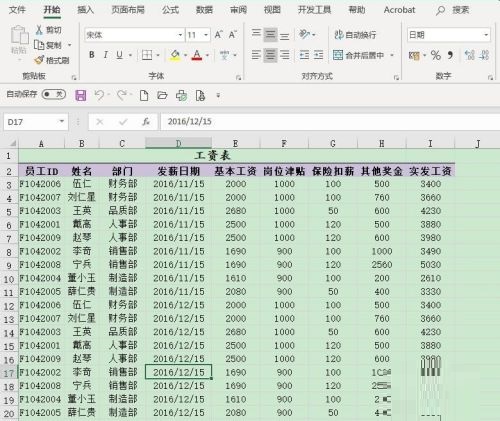The image size is (500, 421).
Task: Switch to the 页面布局 tab
Action: pos(128,10)
